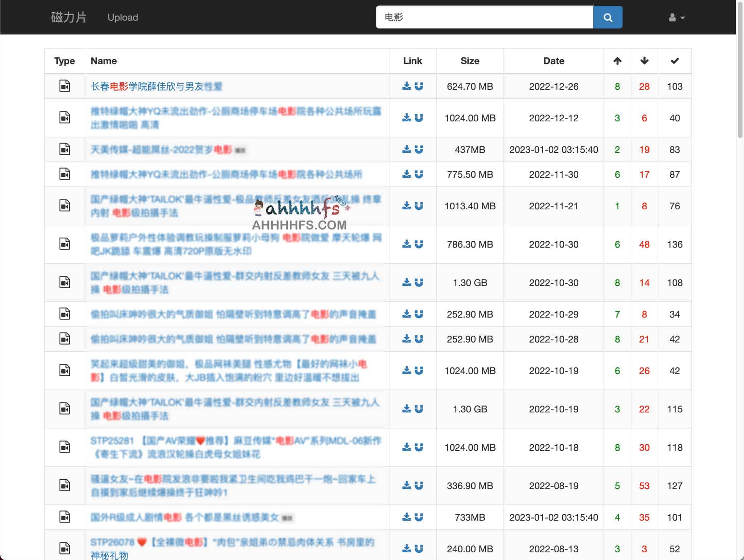The image size is (744, 560).
Task: Click magnet icon for the 336.90 MB entry
Action: pos(419,486)
